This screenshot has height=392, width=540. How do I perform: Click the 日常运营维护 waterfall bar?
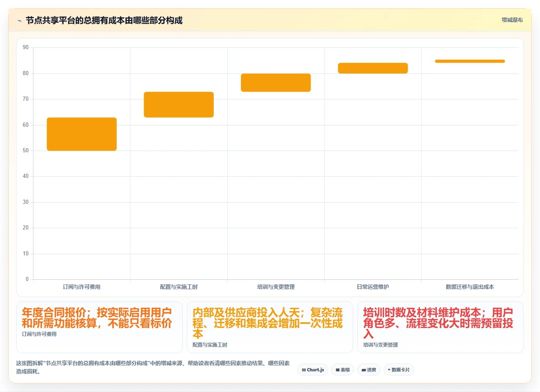(373, 68)
